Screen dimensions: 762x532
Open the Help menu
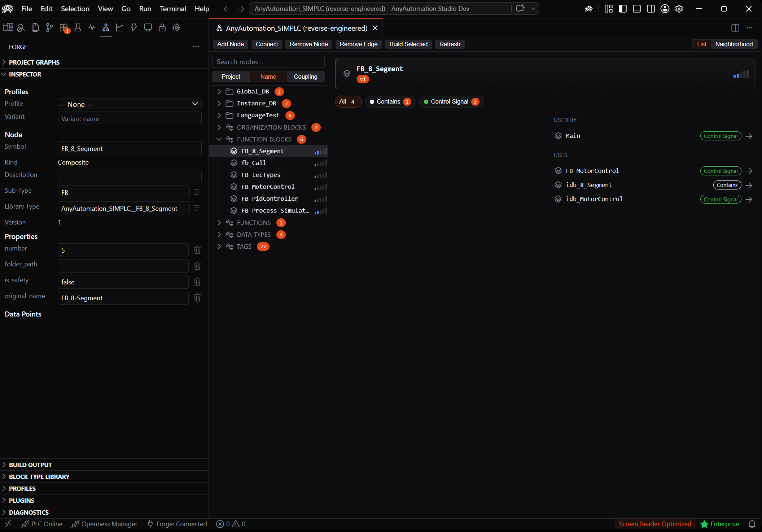(x=202, y=9)
